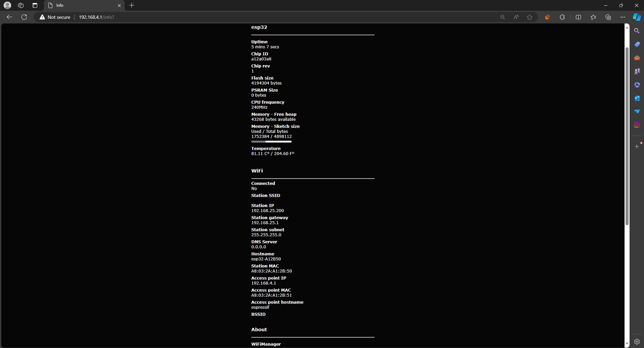Open the sidebar Tools briefcase icon

(637, 58)
